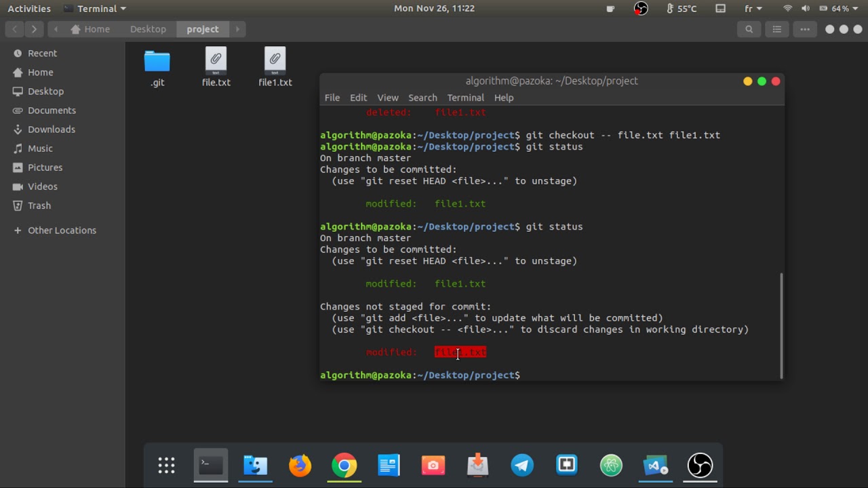Launch Firefox from the dock

pyautogui.click(x=300, y=465)
